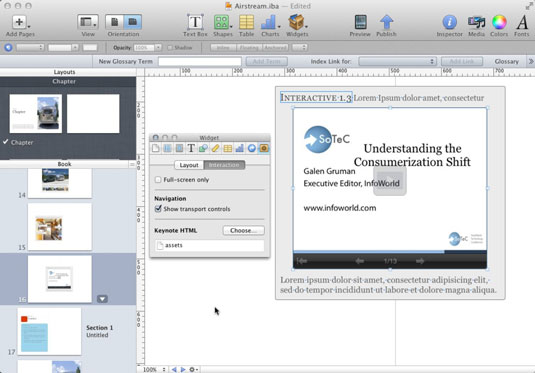This screenshot has height=373, width=535.
Task: Switch to the Layout tab
Action: [189, 165]
